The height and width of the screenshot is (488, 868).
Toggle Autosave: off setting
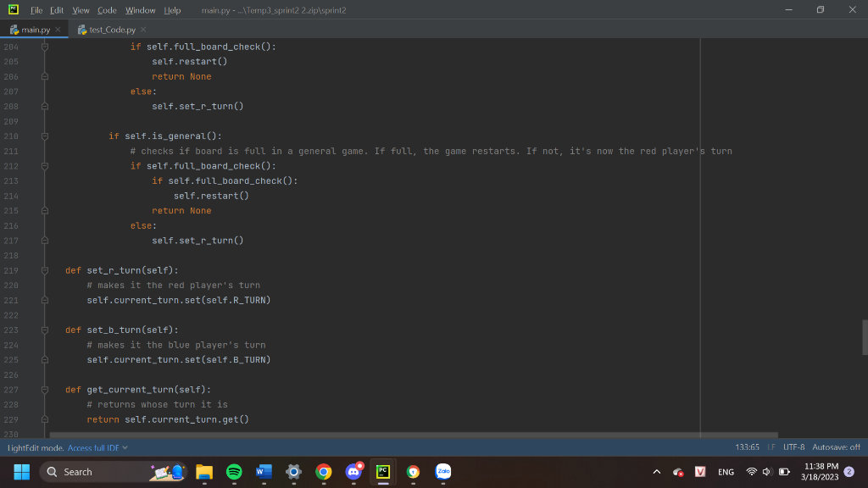[x=836, y=447]
